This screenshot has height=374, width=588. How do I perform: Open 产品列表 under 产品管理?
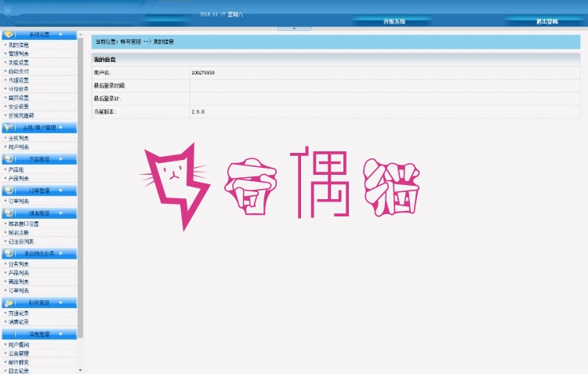[19, 179]
